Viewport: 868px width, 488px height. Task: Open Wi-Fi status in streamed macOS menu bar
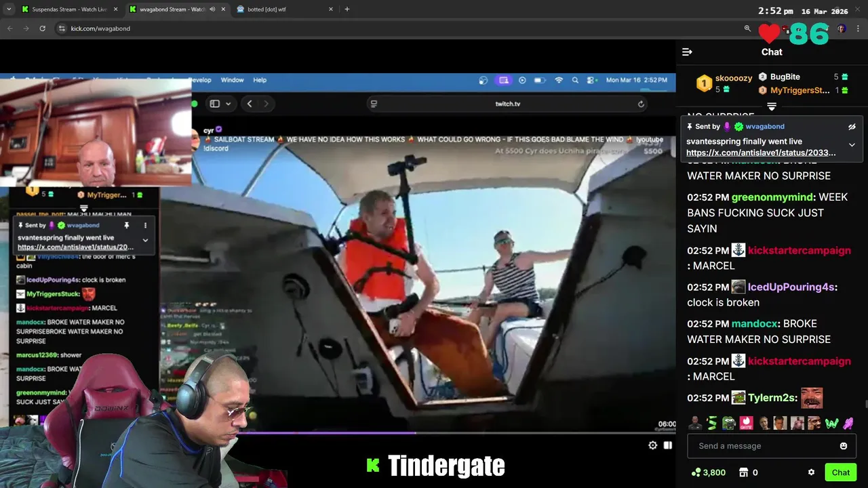(x=559, y=80)
